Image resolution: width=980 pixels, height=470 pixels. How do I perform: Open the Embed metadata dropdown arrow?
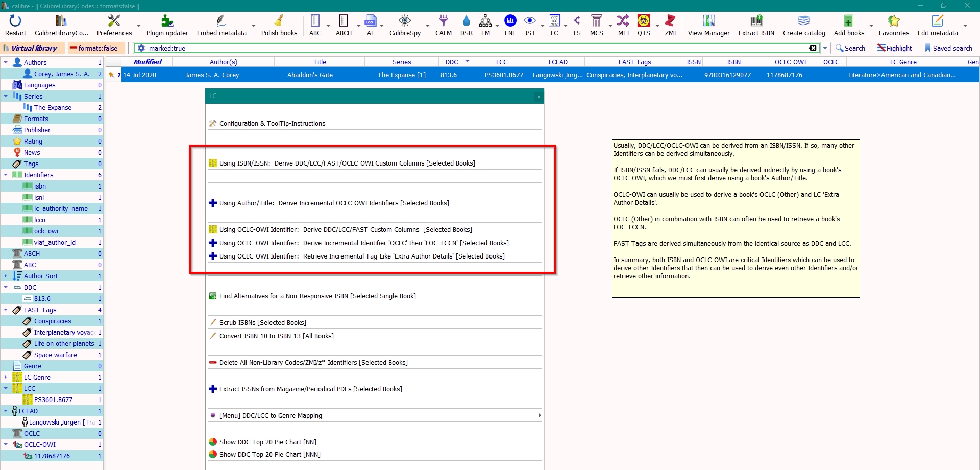tap(253, 25)
